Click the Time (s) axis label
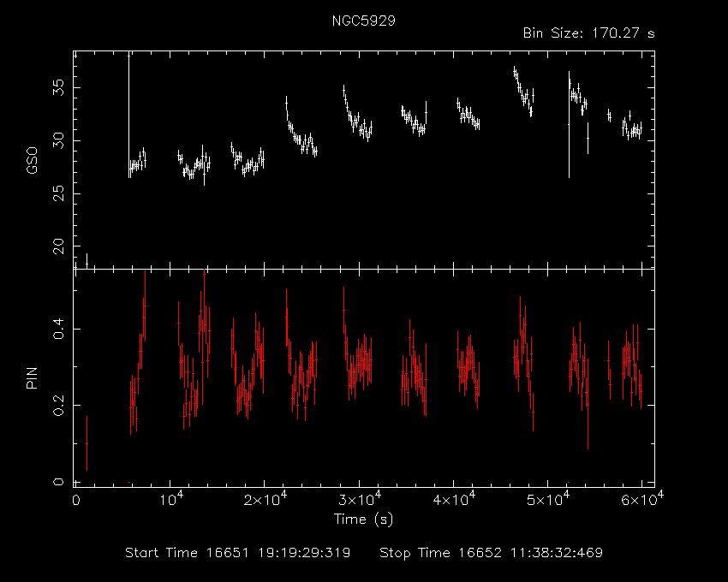Image resolution: width=728 pixels, height=582 pixels. pyautogui.click(x=363, y=519)
